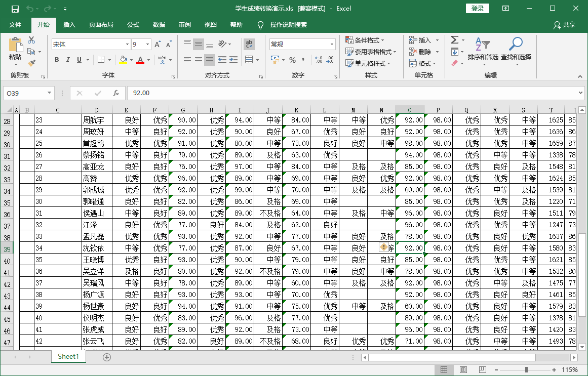Open 条件格式 conditional formatting dropdown
This screenshot has width=588, height=376.
tap(365, 40)
